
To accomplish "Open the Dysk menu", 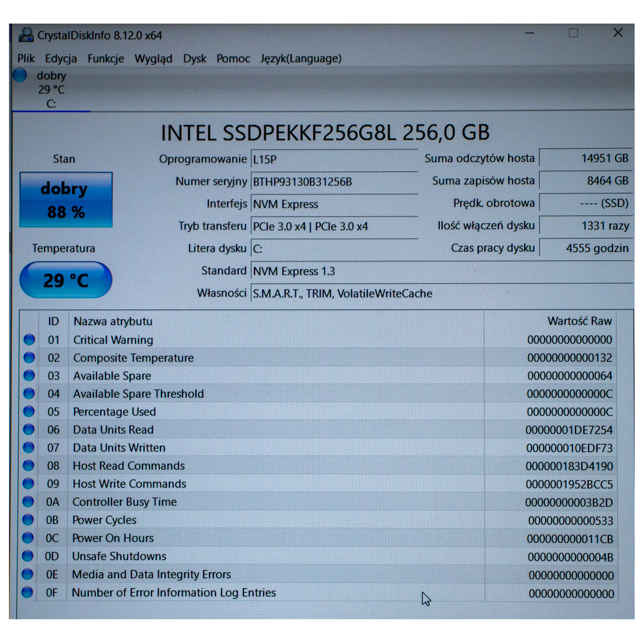I will coord(195,58).
